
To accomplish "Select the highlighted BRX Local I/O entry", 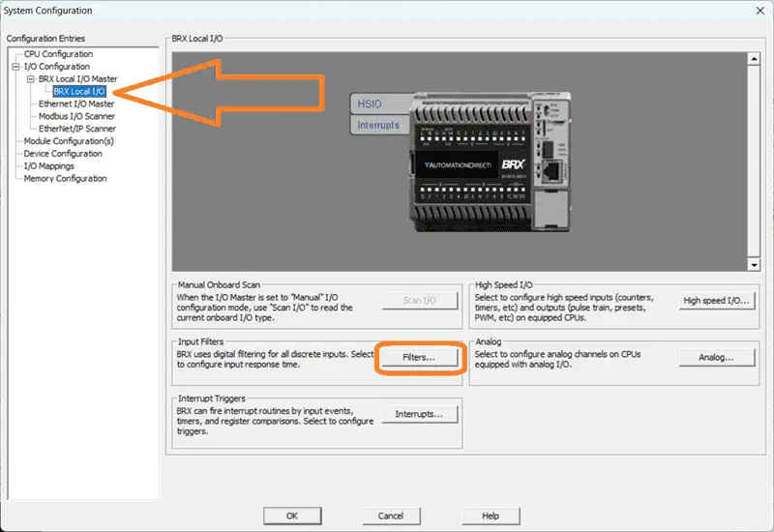I will [79, 91].
